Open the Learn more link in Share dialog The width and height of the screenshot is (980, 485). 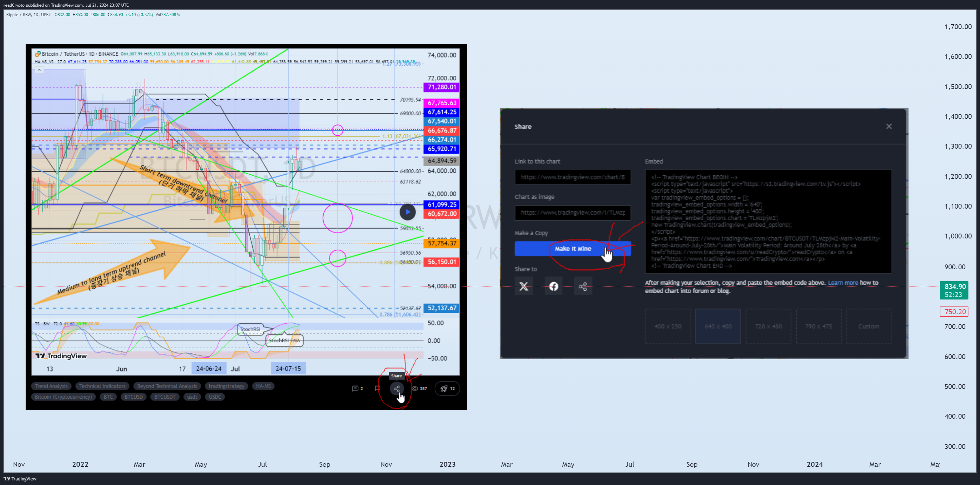(x=843, y=283)
